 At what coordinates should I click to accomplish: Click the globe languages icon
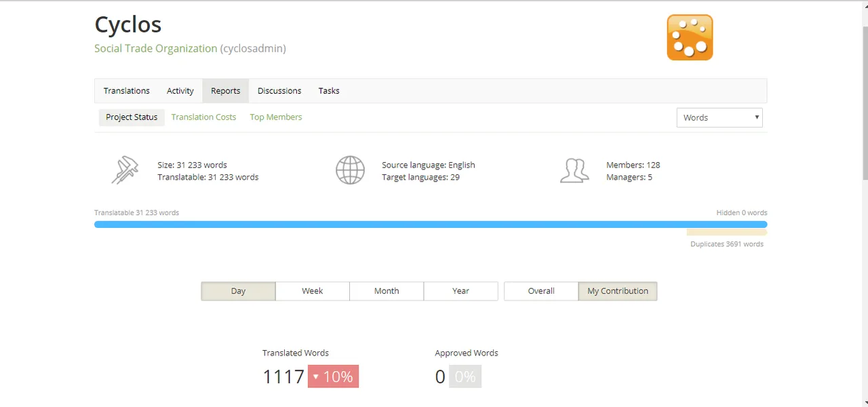click(350, 170)
